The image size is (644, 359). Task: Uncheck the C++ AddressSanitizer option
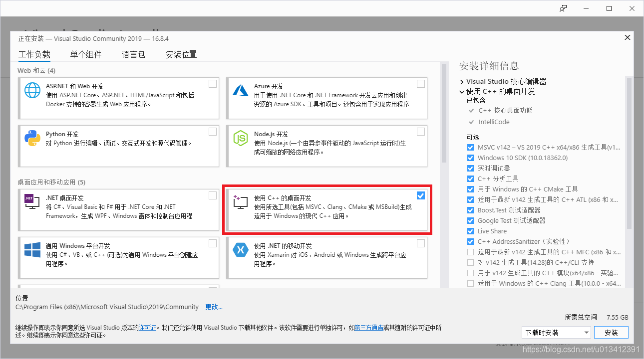(x=470, y=242)
